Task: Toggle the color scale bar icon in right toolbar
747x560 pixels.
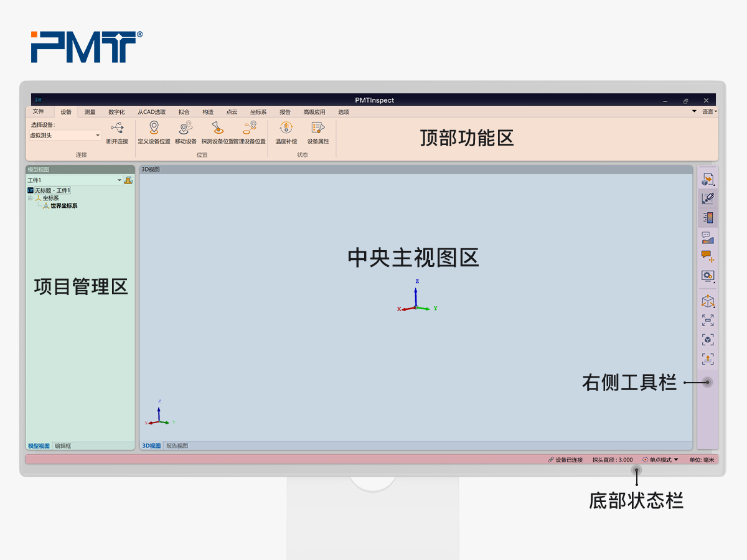Action: coord(708,218)
